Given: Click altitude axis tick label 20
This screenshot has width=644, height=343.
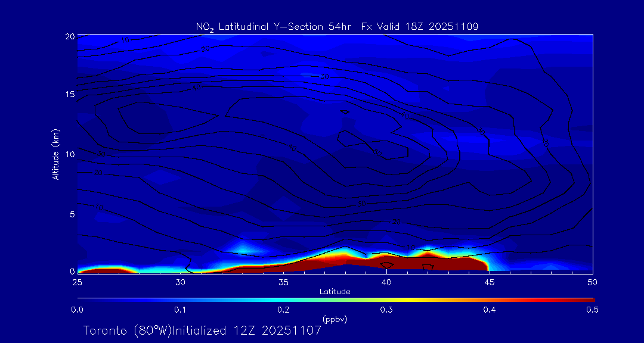Looking at the screenshot, I should click(69, 36).
